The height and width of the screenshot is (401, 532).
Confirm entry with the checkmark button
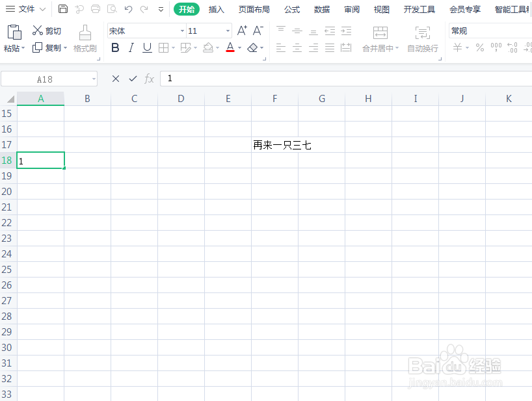click(133, 79)
